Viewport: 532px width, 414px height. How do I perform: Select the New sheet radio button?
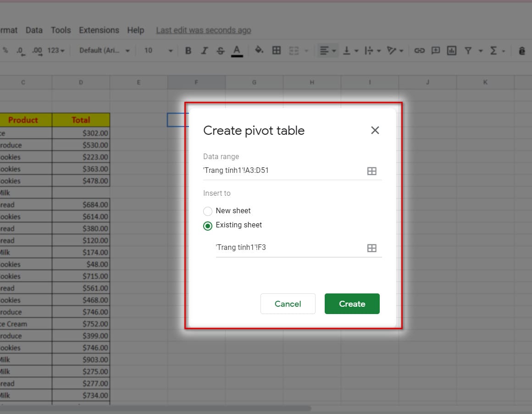tap(208, 211)
